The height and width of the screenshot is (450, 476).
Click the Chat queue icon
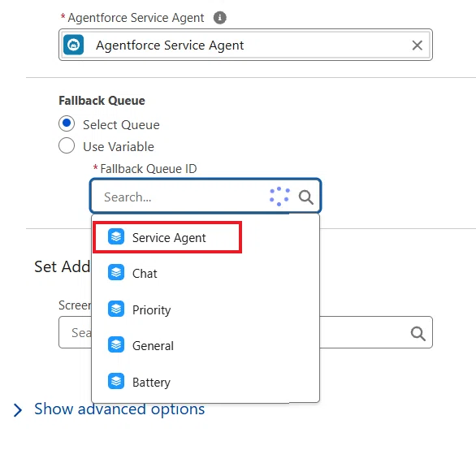[x=116, y=272]
